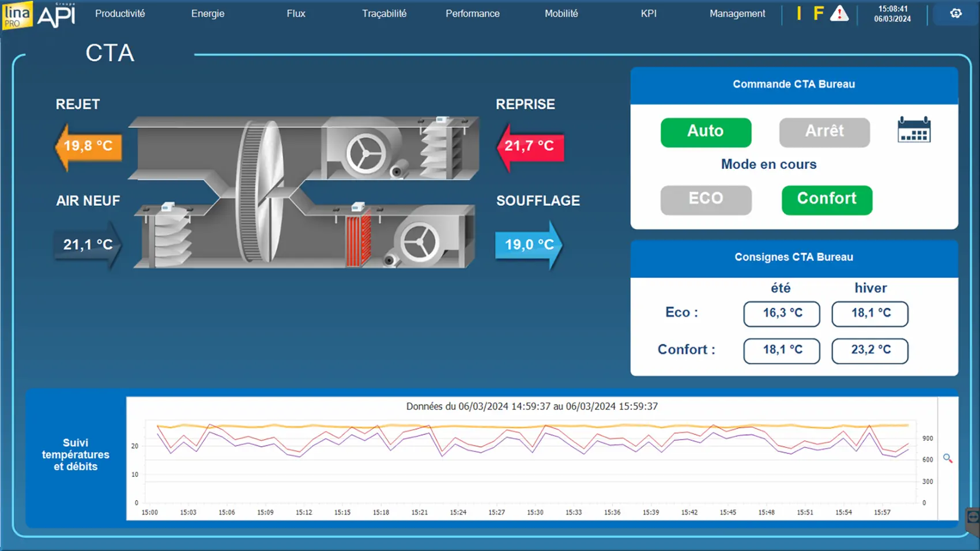Switch CTA command to Auto

point(706,132)
